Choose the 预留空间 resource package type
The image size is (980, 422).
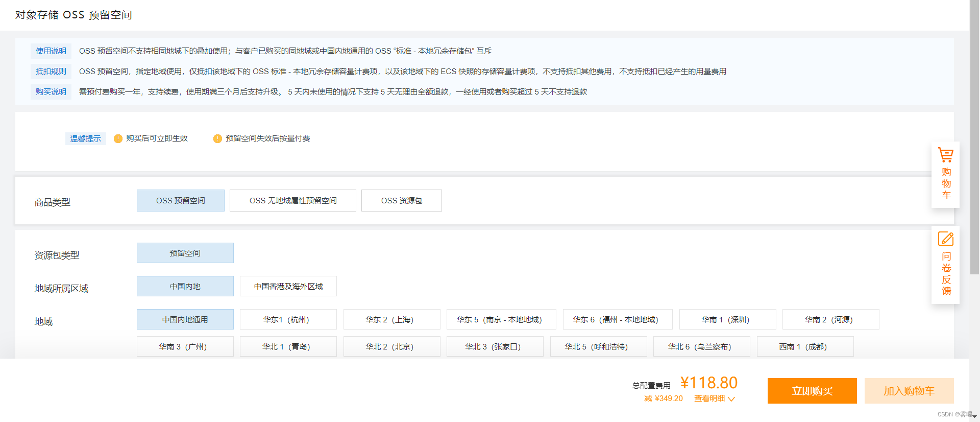[185, 253]
